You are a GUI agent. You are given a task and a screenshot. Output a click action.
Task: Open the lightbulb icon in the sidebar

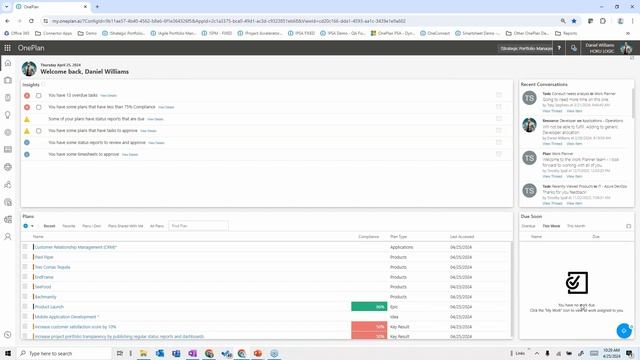pos(8,115)
